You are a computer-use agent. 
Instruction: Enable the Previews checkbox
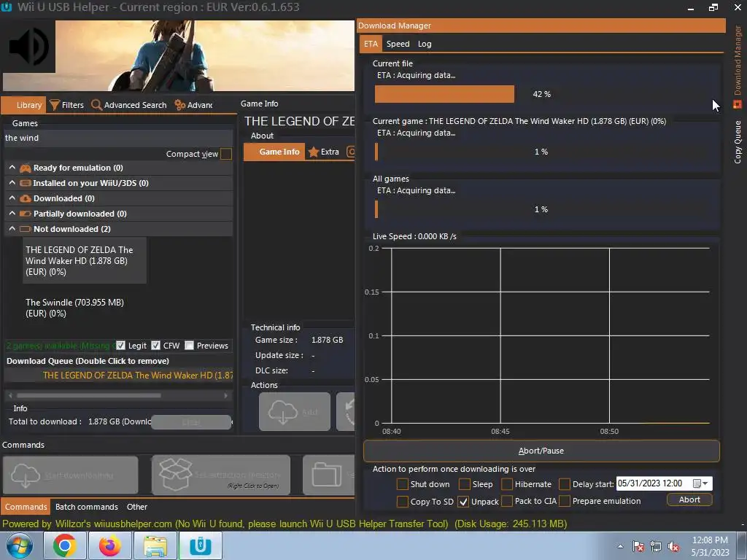pos(189,345)
